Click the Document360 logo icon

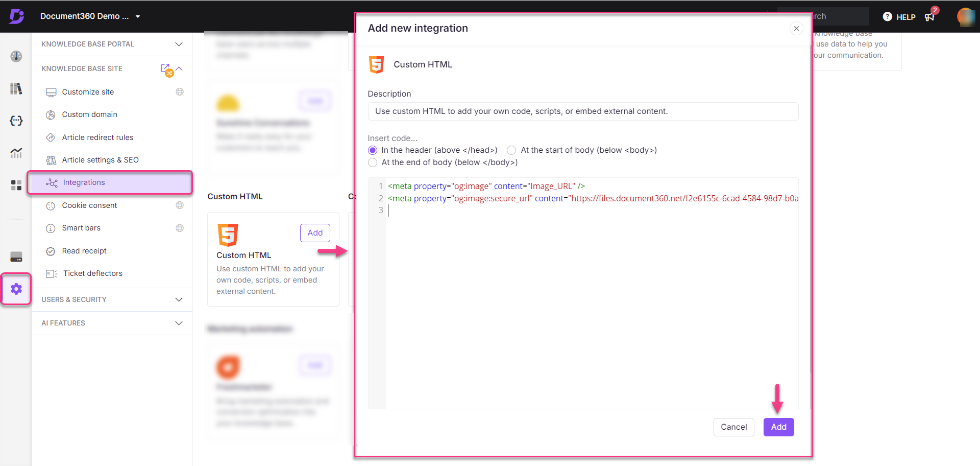[x=16, y=16]
